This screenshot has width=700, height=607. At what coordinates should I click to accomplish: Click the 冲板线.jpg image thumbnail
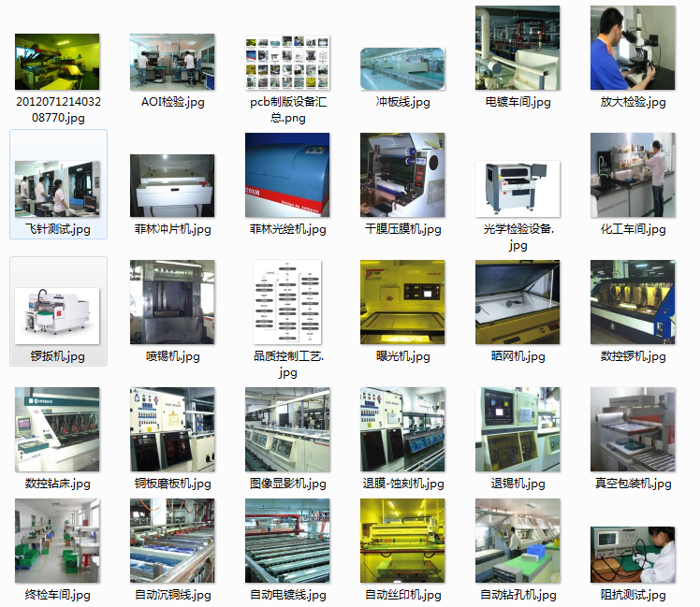402,68
